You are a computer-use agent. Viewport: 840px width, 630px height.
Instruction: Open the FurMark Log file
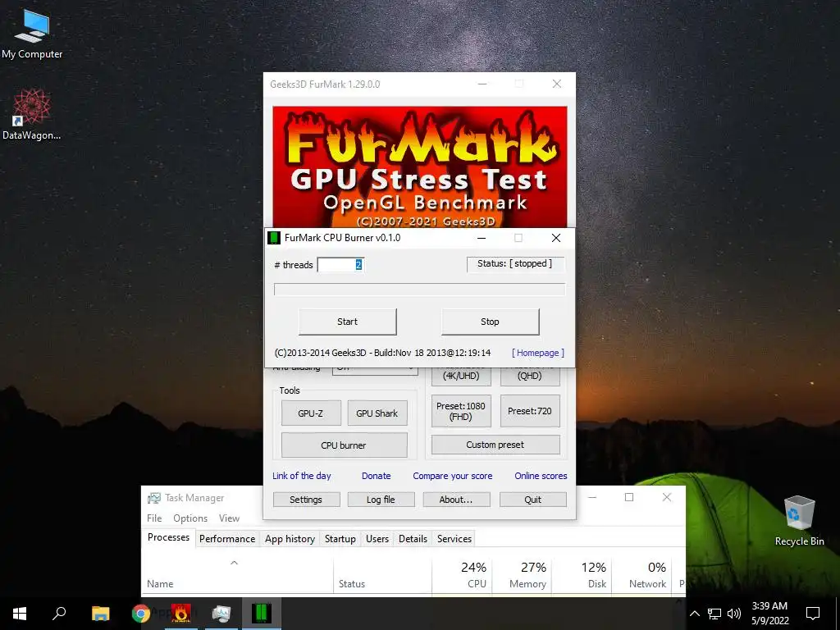click(381, 500)
